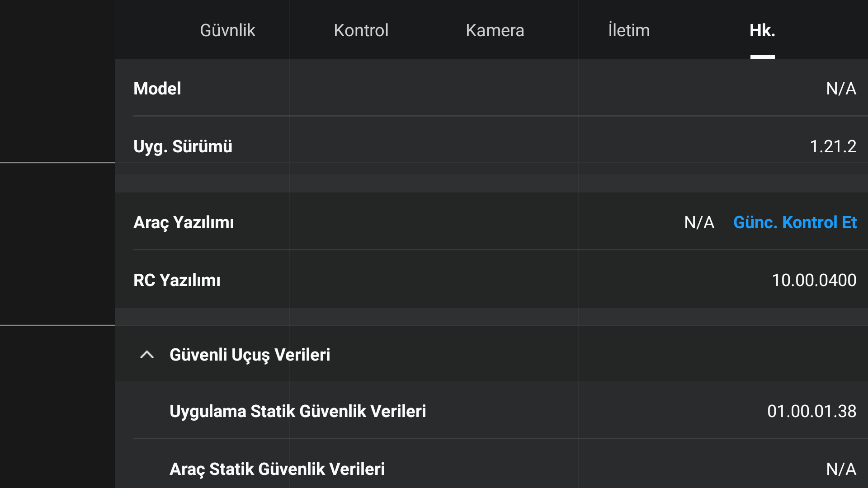Screen dimensions: 868x488
Task: Tap the Günc. Kontrol Et link
Action: (x=795, y=222)
